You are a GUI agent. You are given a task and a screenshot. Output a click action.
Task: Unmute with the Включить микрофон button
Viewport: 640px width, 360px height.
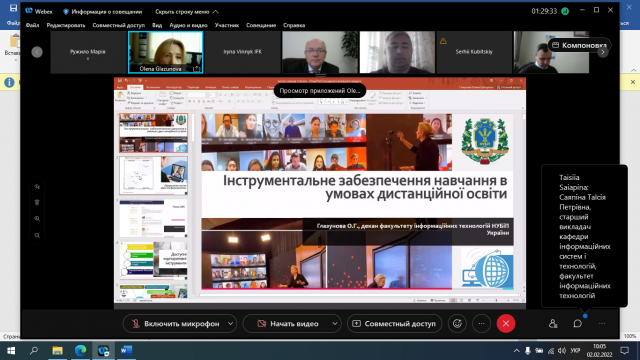coord(175,324)
